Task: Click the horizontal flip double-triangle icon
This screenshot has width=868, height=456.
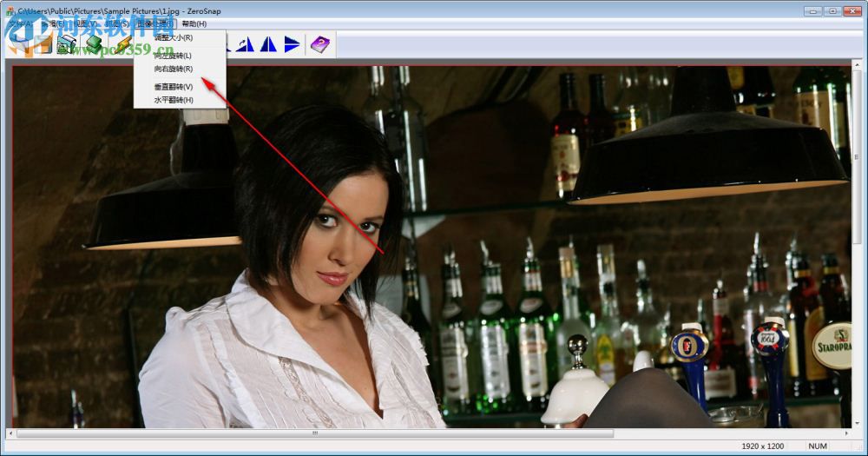Action: click(268, 44)
